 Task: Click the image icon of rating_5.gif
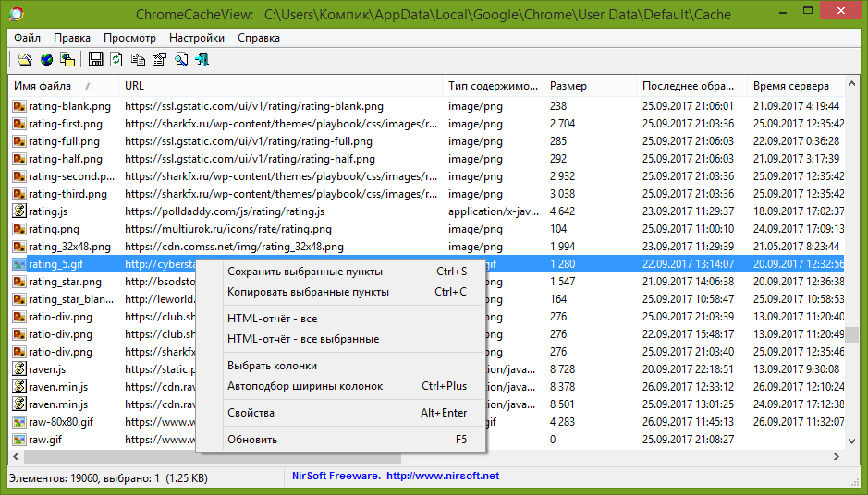pos(19,264)
